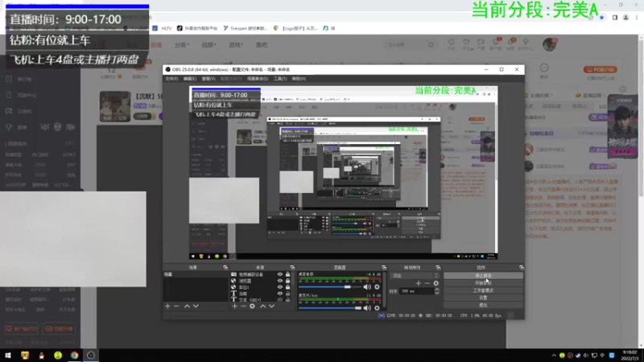This screenshot has height=362, width=644.
Task: Expand the 分类 dropdown in site navigation
Action: tap(182, 45)
